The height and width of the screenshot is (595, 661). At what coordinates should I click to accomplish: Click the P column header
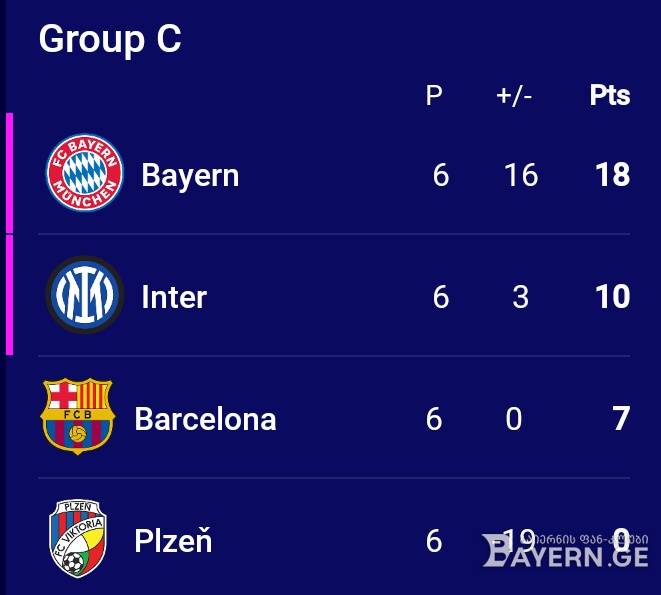click(x=434, y=96)
